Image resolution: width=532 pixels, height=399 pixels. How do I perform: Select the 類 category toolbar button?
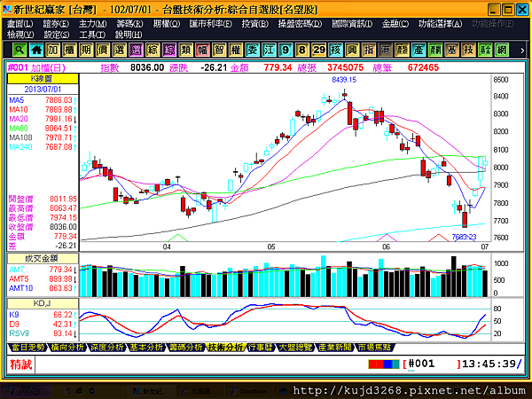pyautogui.click(x=185, y=50)
